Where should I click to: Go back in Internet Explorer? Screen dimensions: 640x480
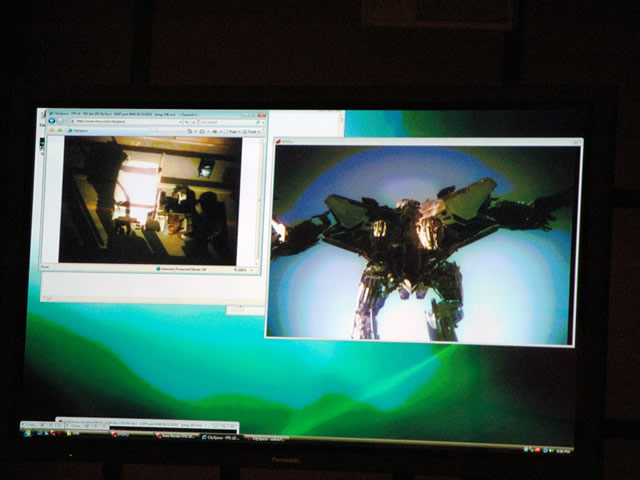pyautogui.click(x=52, y=121)
